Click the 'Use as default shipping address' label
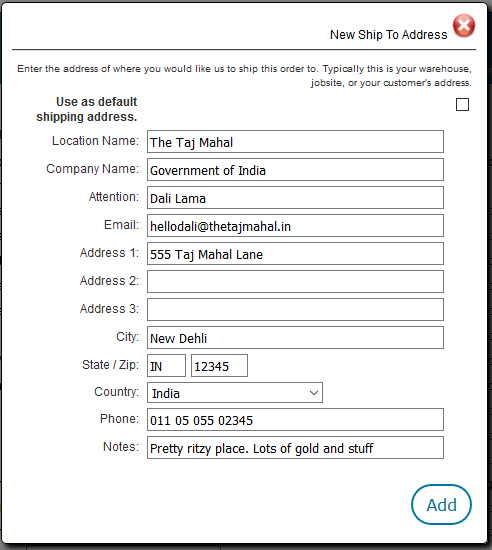The width and height of the screenshot is (492, 550). [x=87, y=109]
